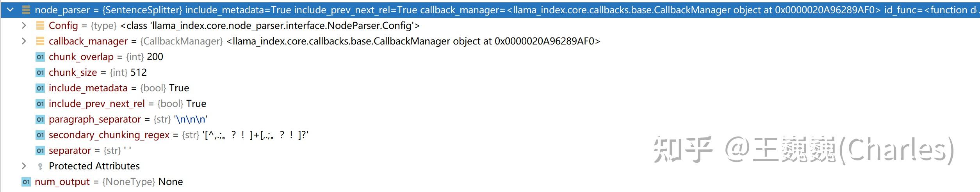The width and height of the screenshot is (980, 192).
Task: Click the separator variable icon
Action: [40, 151]
